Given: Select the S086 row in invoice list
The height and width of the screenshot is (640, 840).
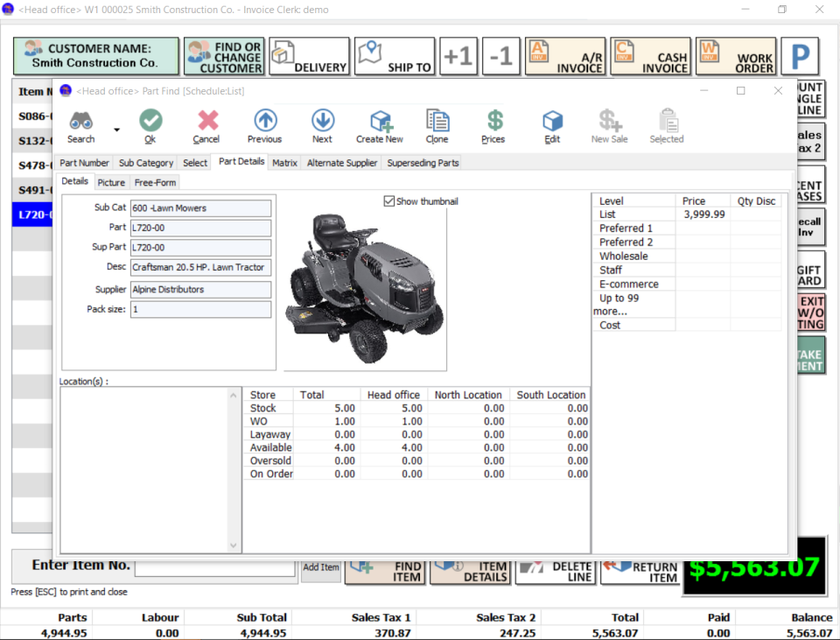Looking at the screenshot, I should click(x=32, y=116).
